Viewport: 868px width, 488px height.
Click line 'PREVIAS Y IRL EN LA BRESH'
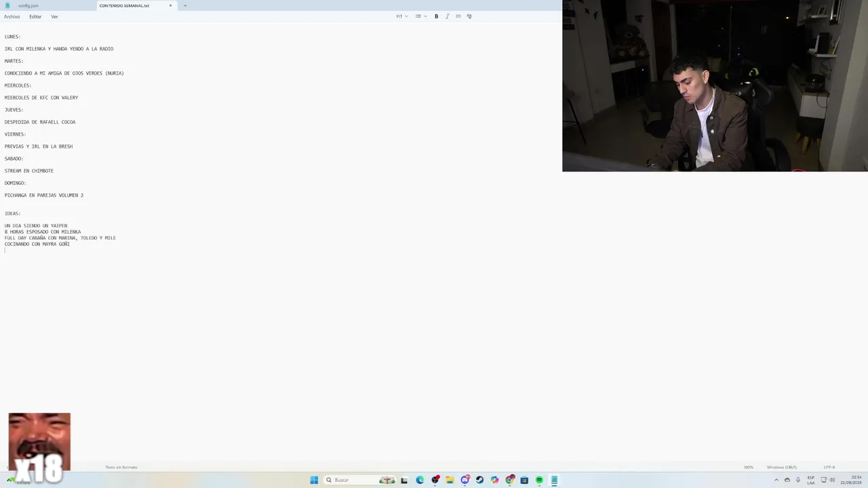pos(39,146)
